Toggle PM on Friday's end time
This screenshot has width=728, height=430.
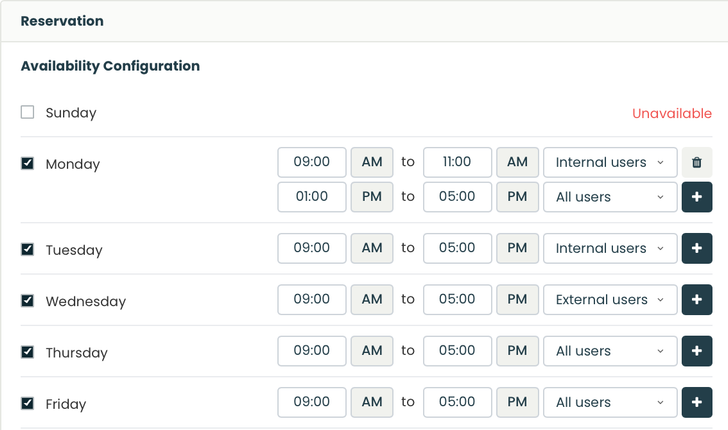click(517, 402)
